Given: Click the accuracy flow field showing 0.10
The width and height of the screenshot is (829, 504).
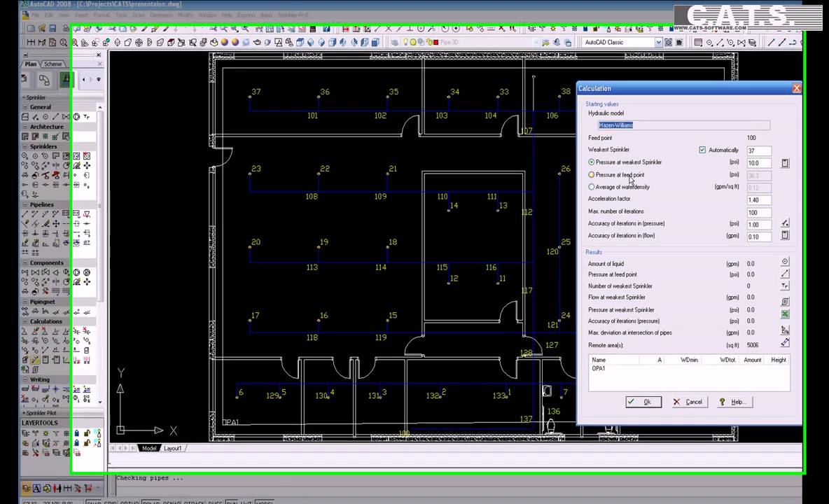Looking at the screenshot, I should tap(759, 237).
